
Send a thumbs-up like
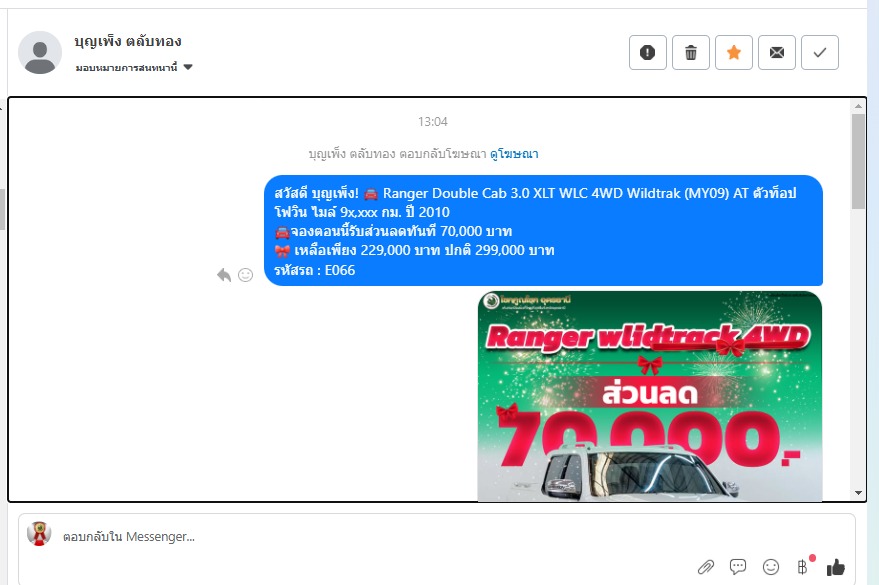click(x=835, y=567)
